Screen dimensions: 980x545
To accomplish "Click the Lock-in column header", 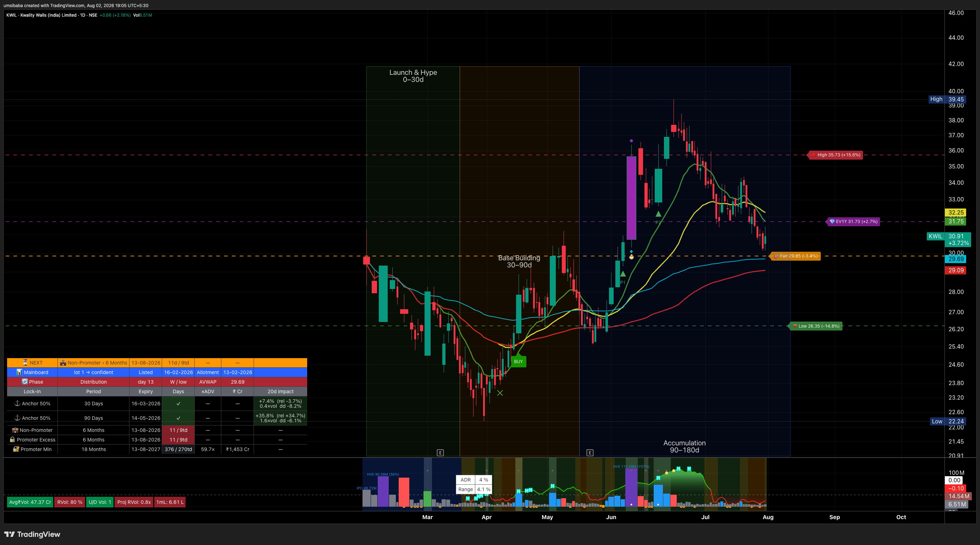I will pos(32,391).
